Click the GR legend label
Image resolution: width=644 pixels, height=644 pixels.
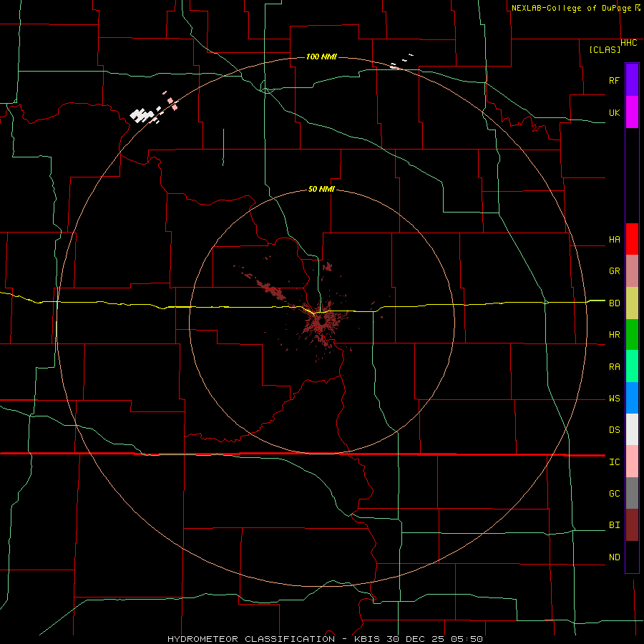click(615, 271)
